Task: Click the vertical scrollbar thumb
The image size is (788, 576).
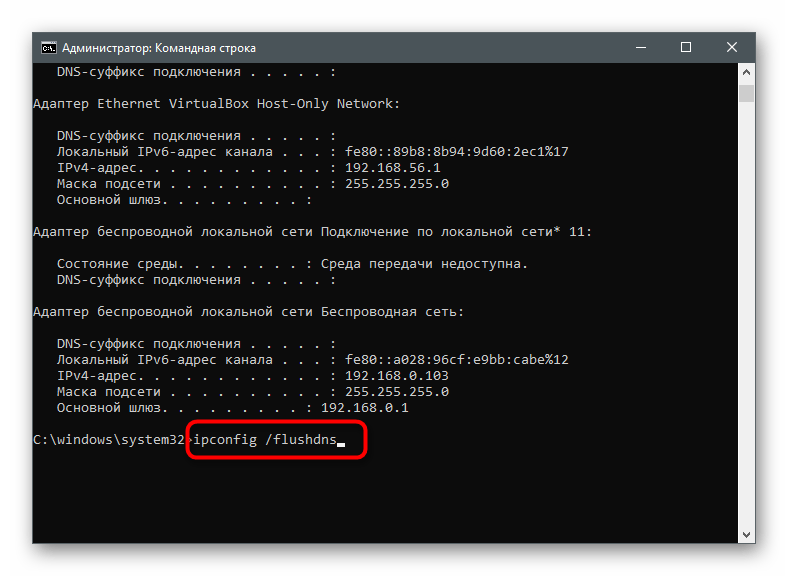Action: (746, 93)
